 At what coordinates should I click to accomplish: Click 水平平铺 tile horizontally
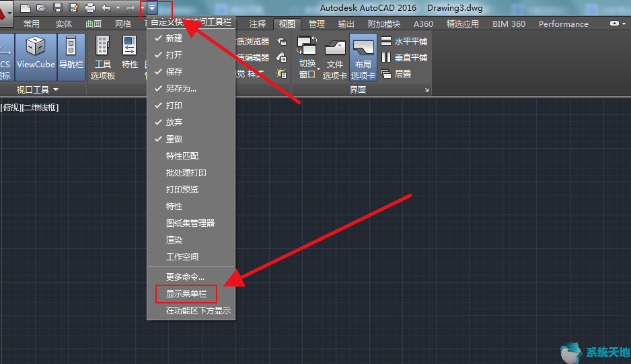pos(404,41)
